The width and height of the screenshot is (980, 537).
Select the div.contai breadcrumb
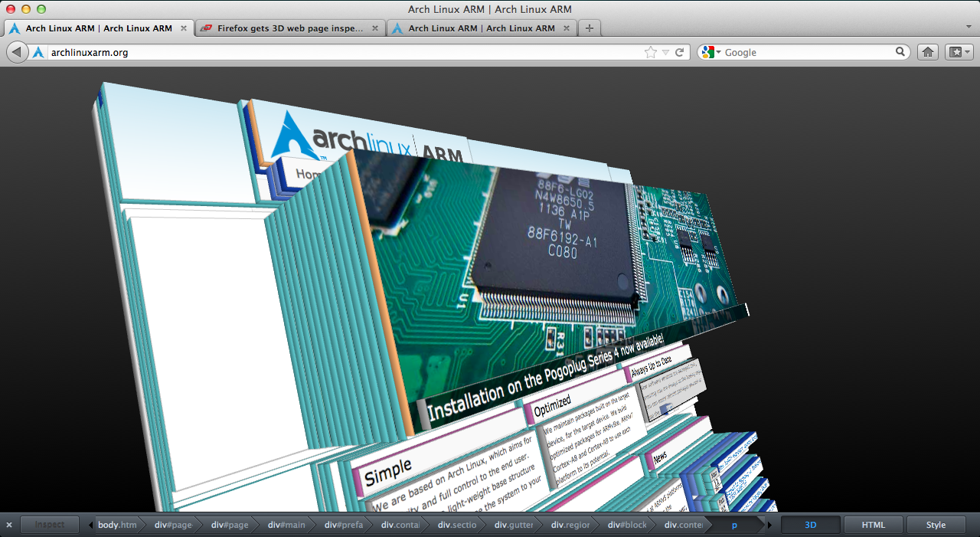pos(400,525)
